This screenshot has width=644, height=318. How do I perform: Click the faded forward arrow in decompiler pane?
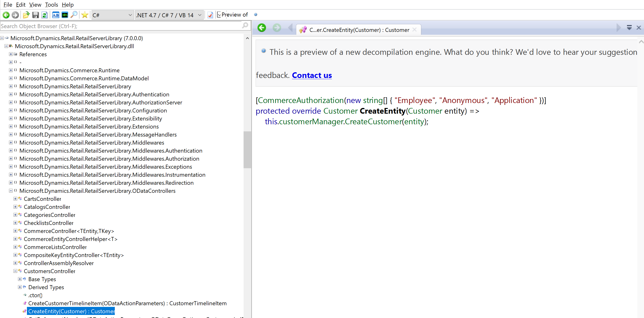click(x=277, y=28)
